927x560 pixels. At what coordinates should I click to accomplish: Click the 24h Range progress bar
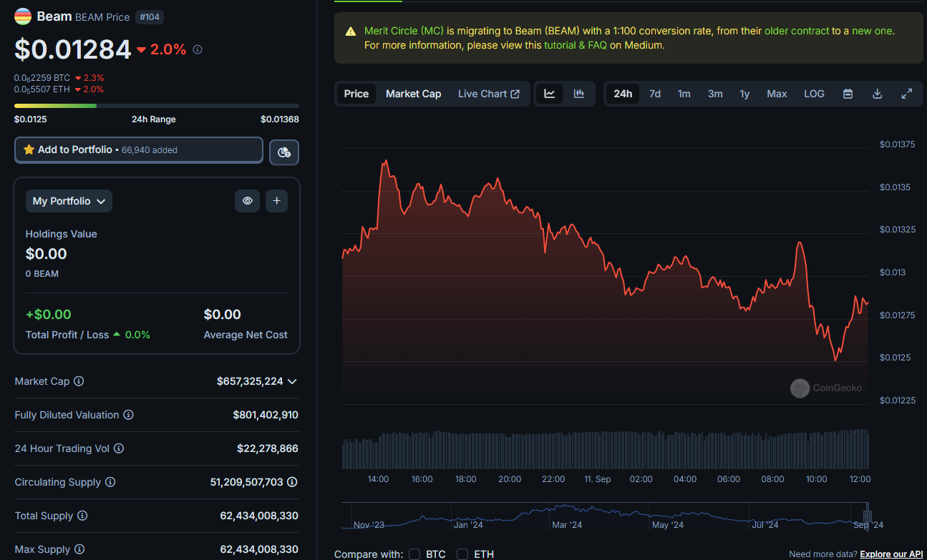click(157, 106)
